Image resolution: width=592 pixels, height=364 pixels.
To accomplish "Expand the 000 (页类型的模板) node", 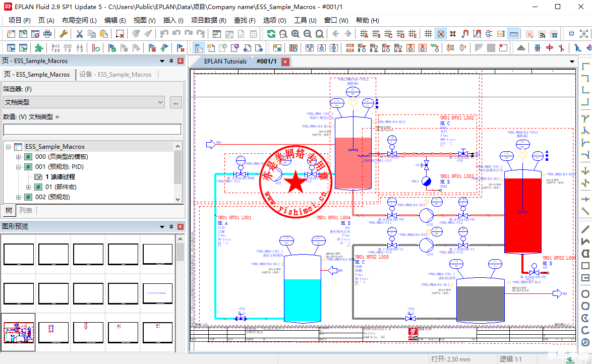I will tap(18, 157).
